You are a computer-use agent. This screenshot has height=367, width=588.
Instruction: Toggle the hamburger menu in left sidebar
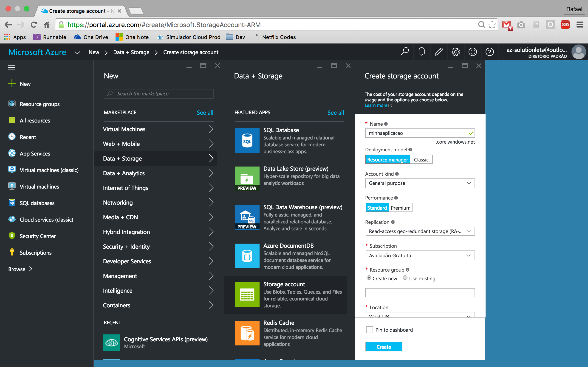[x=11, y=67]
